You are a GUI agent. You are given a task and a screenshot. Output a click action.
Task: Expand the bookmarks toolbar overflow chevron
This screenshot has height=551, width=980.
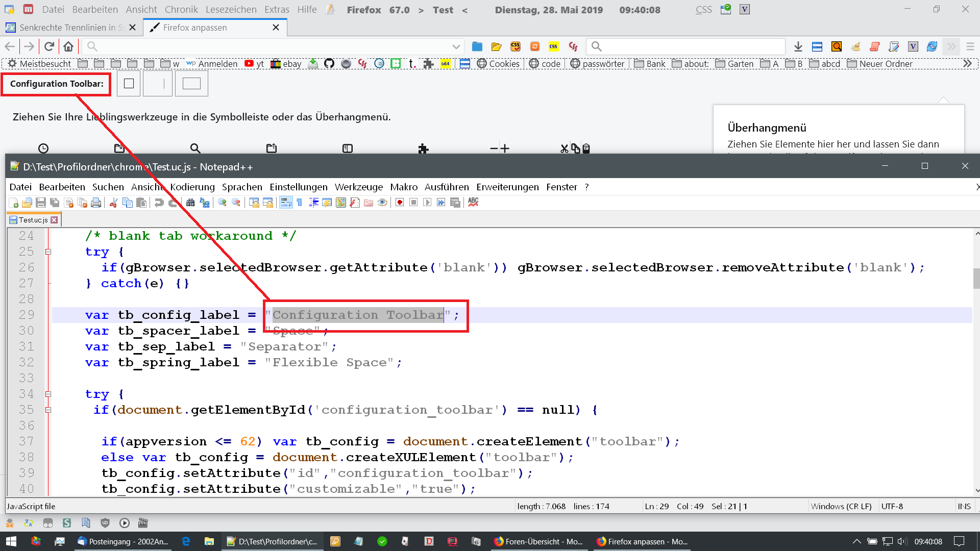pos(967,63)
